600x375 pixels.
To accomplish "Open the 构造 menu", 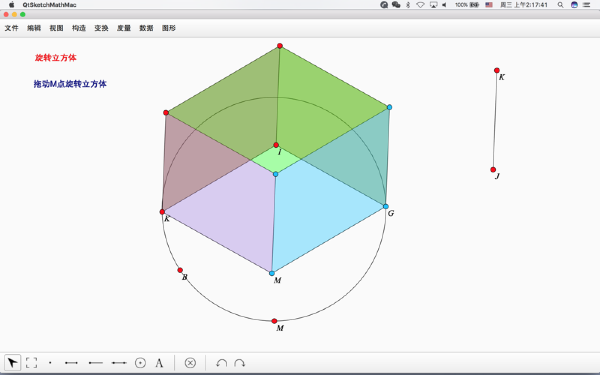I will coord(79,28).
